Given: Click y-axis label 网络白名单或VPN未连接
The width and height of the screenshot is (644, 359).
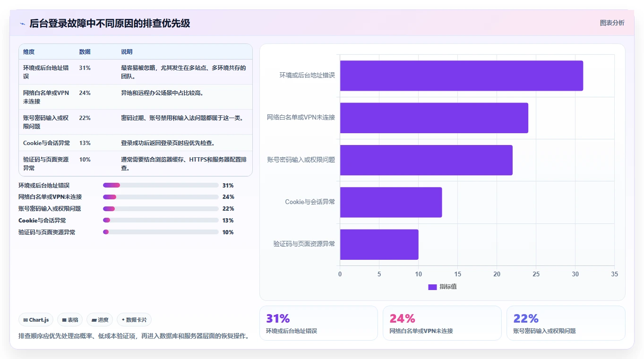Looking at the screenshot, I should 301,117.
